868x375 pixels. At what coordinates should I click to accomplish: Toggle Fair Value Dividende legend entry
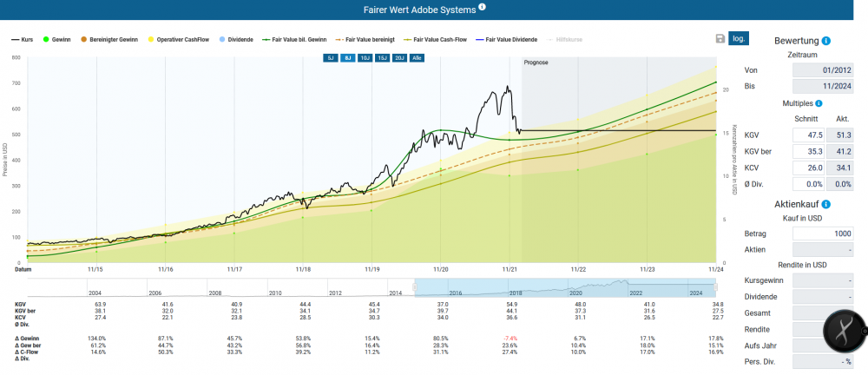click(x=507, y=40)
